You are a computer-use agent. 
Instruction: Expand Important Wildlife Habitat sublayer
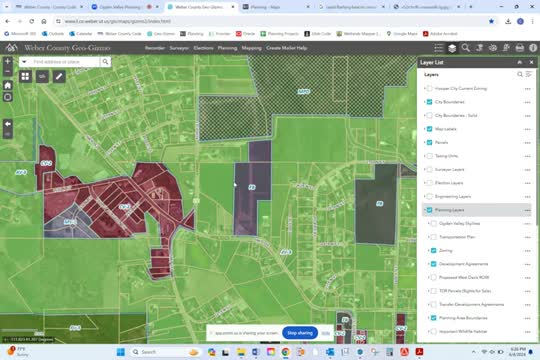pyautogui.click(x=428, y=331)
